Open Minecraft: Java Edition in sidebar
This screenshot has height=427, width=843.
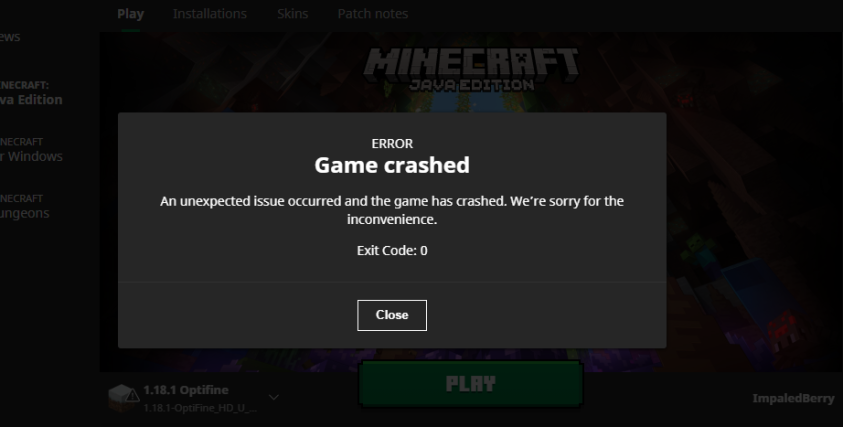[31, 93]
